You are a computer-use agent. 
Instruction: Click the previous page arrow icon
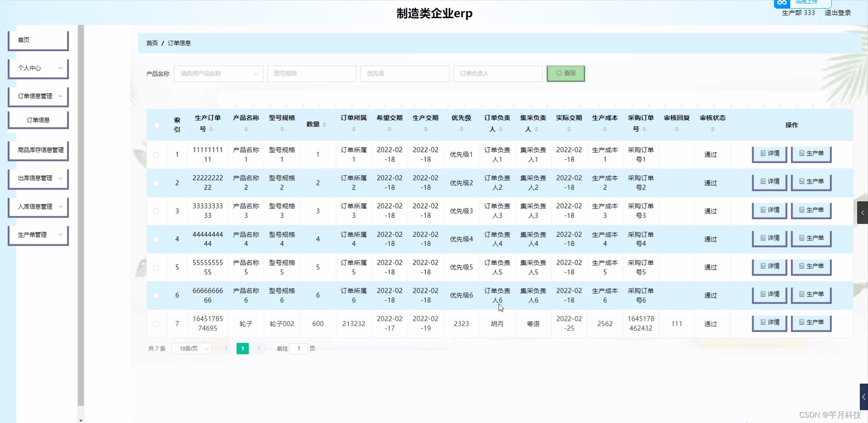(x=226, y=348)
